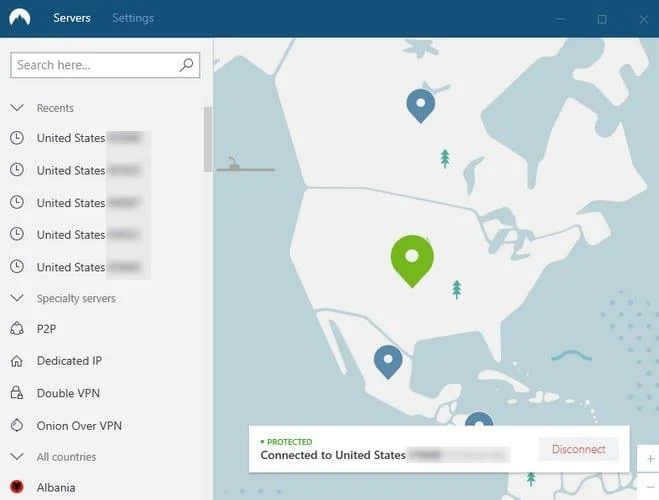Click the P2P recycle-style icon
659x500 pixels.
pyautogui.click(x=17, y=329)
